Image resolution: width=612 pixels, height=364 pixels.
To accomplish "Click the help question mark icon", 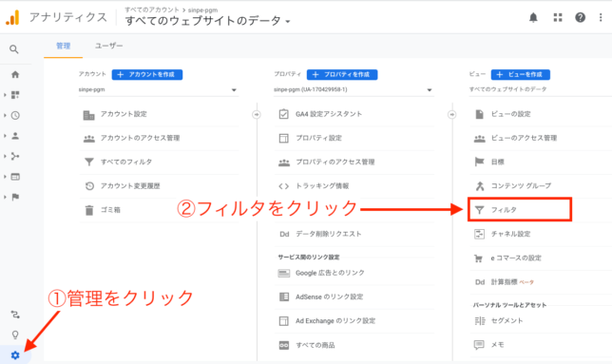I will tap(580, 17).
